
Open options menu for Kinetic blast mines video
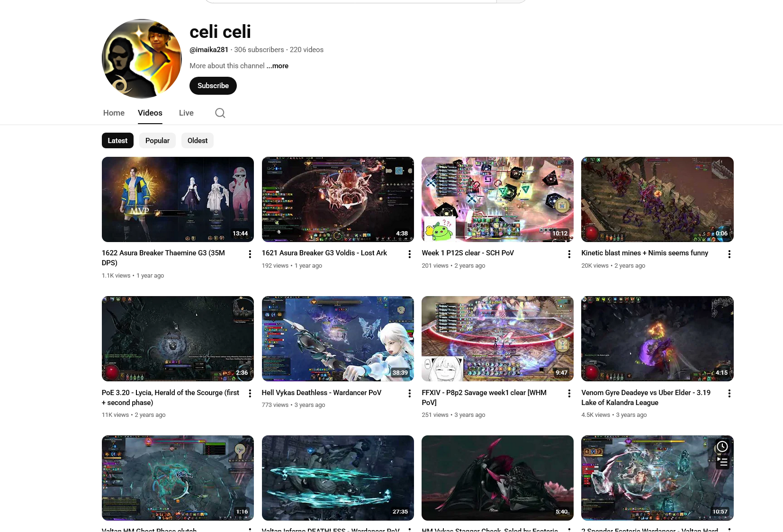(x=729, y=254)
